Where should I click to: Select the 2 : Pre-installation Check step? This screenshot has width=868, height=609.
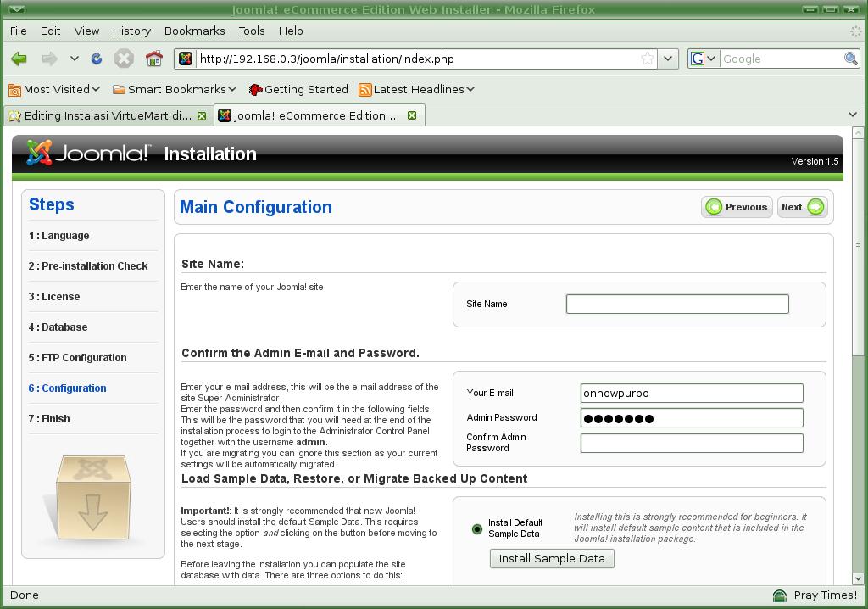coord(88,266)
